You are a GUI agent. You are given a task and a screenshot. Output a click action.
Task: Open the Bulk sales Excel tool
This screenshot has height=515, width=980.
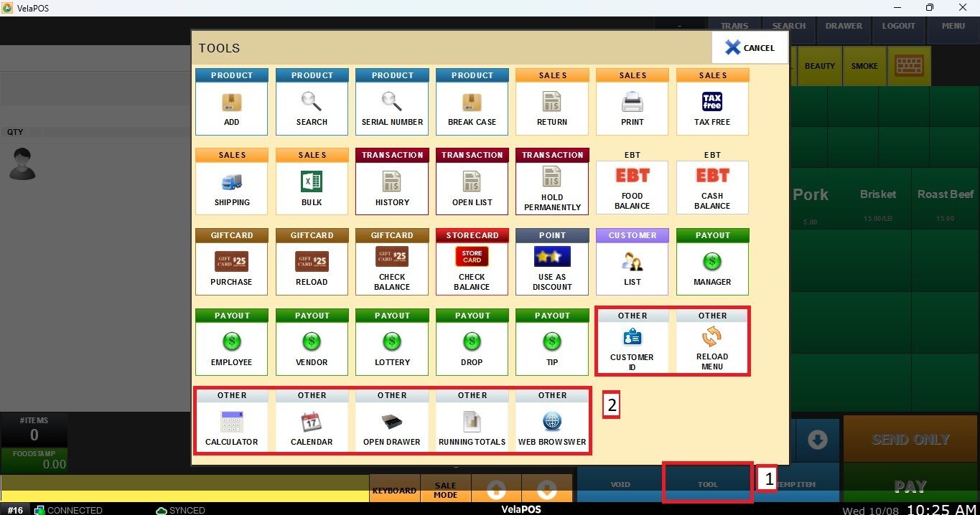(312, 188)
